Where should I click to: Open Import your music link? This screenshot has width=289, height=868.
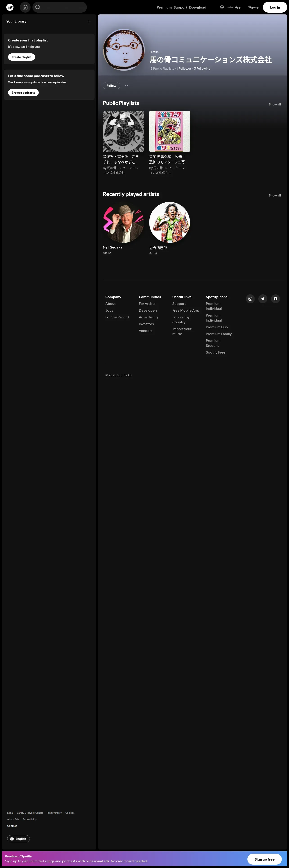(182, 331)
